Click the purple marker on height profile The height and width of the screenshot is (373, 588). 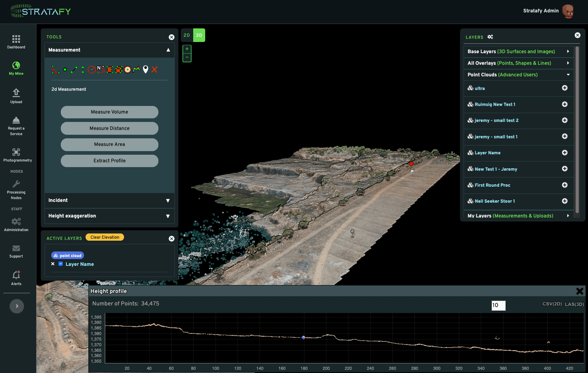pos(304,337)
